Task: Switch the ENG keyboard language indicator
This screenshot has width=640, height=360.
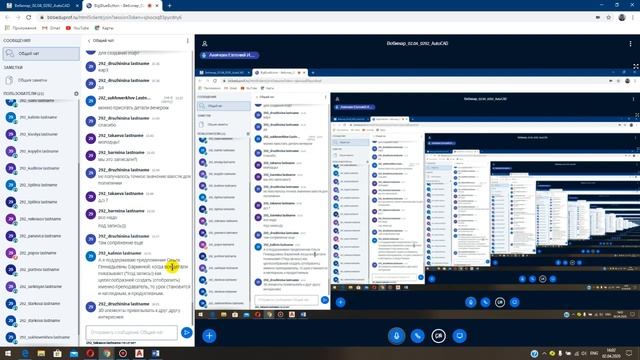Action: (594, 353)
